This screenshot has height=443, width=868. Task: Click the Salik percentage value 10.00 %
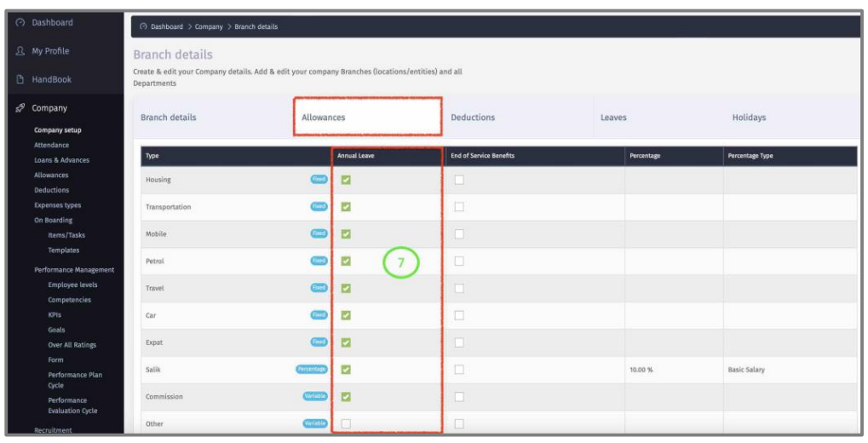pos(641,370)
